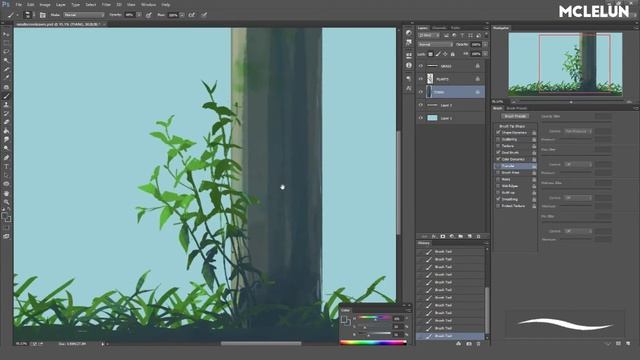Viewport: 640px width, 360px height.
Task: Select the PLANTS layer
Action: 451,79
